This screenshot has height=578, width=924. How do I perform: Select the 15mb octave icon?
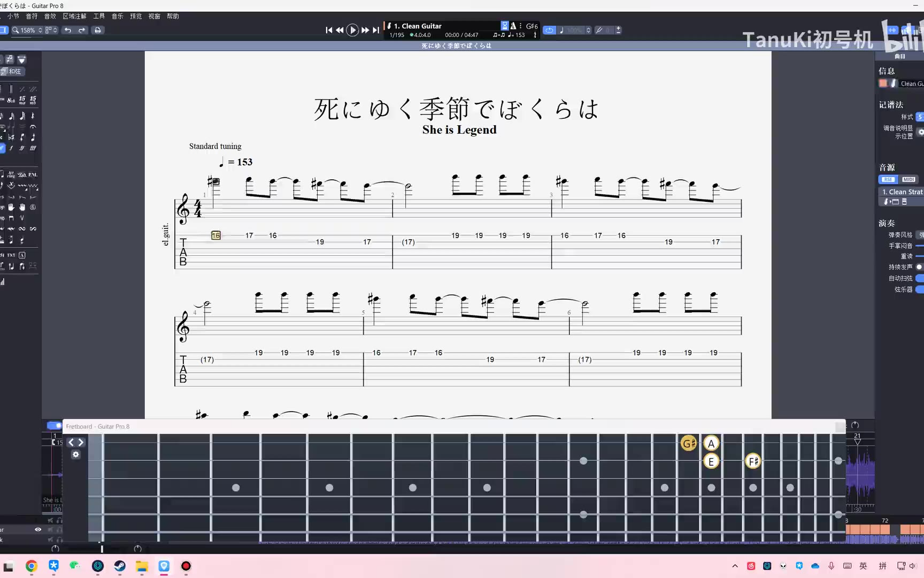(33, 100)
